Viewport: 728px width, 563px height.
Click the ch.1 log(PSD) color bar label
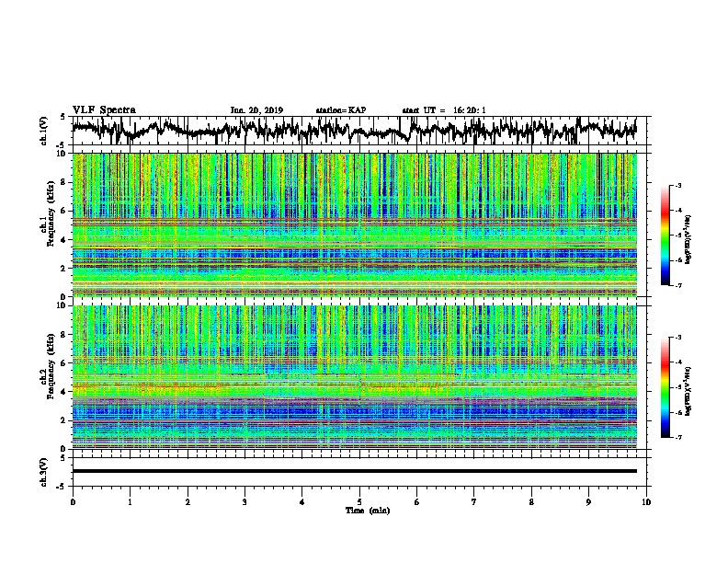[688, 239]
